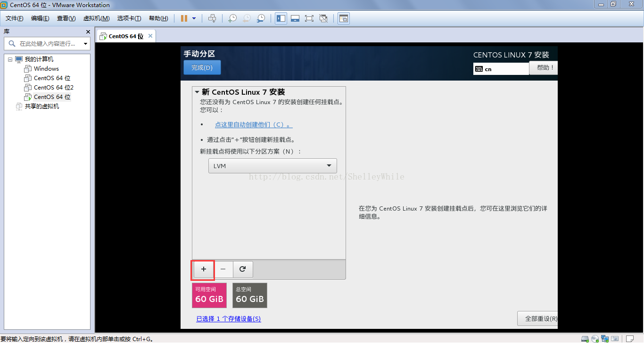Open the 已选择 1 个存储设备(S) link
This screenshot has height=343, width=644.
click(229, 319)
